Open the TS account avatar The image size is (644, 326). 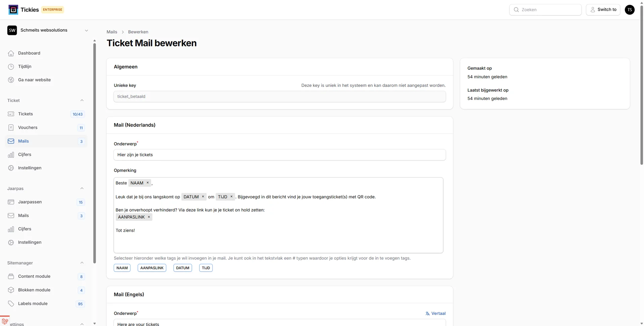pos(630,10)
